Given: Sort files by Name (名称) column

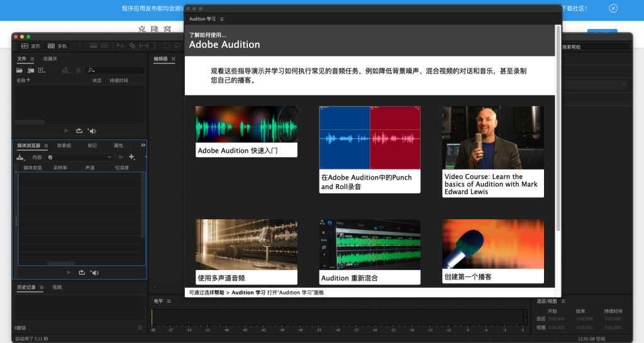Looking at the screenshot, I should 23,80.
